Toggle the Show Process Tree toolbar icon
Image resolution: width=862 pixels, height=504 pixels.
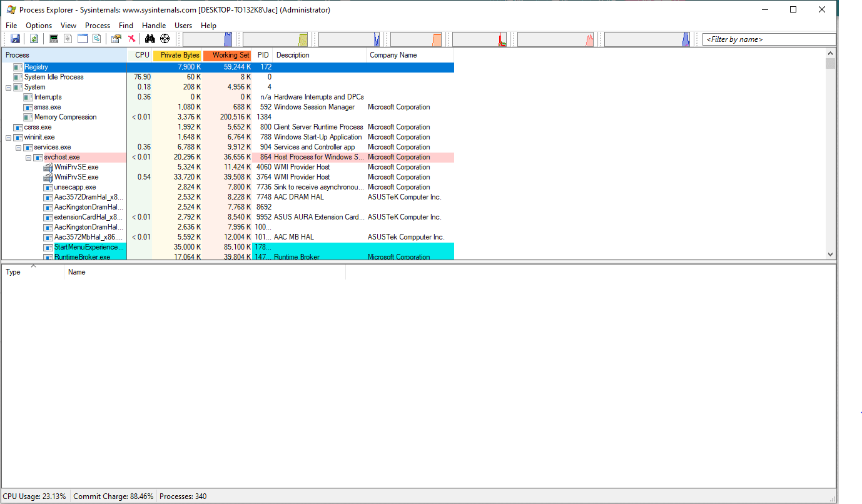click(x=68, y=39)
